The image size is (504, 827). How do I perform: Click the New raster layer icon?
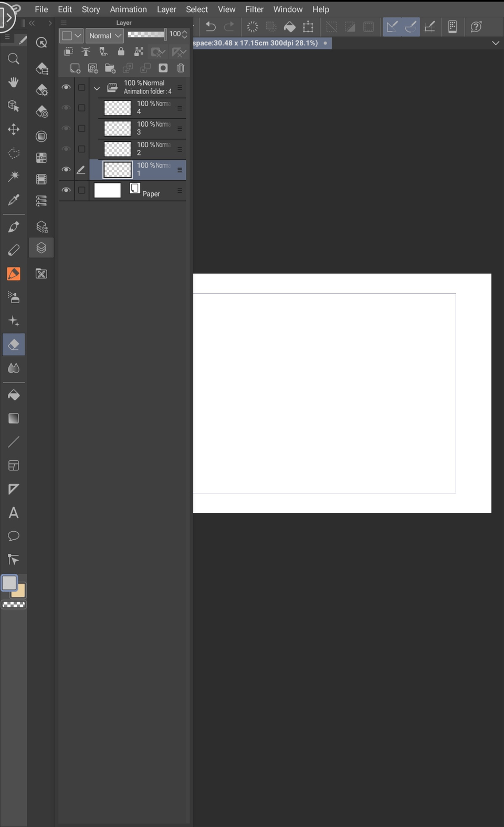point(75,68)
